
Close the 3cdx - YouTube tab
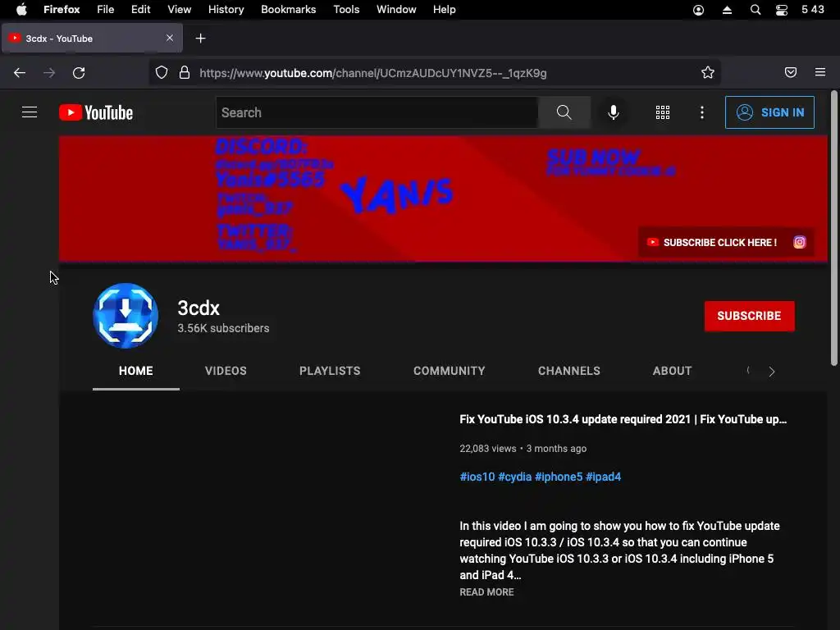[x=170, y=38]
